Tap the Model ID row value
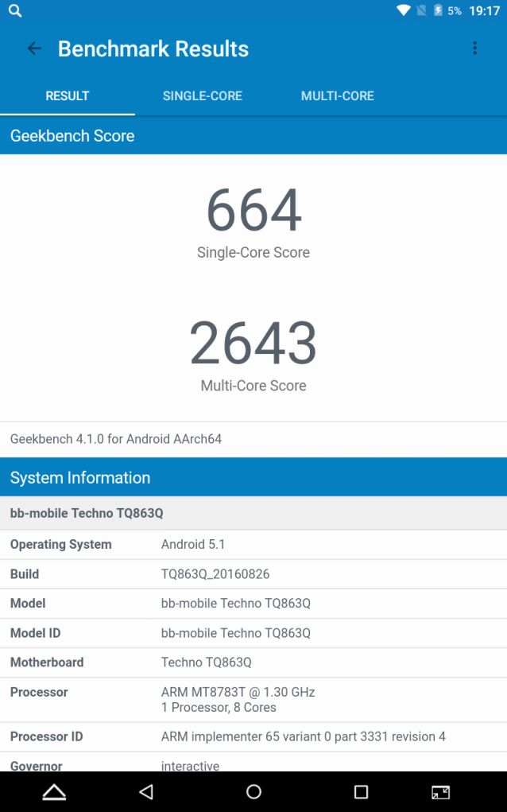This screenshot has height=812, width=507. tap(236, 633)
